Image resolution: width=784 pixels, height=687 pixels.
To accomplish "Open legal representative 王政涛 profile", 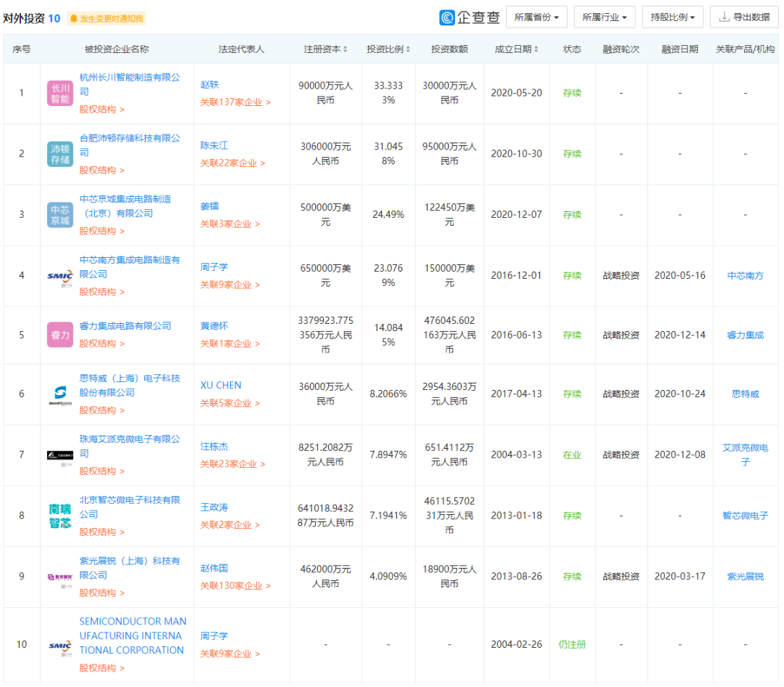I will point(214,508).
